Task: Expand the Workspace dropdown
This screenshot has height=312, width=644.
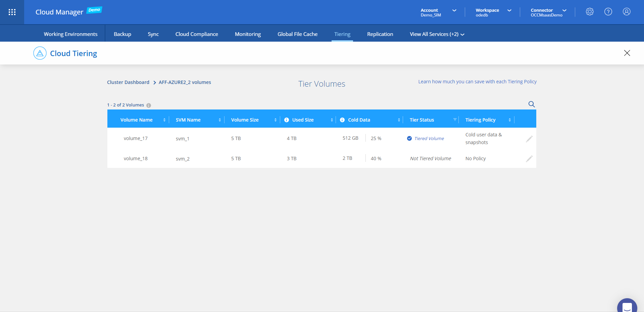Action: tap(509, 10)
